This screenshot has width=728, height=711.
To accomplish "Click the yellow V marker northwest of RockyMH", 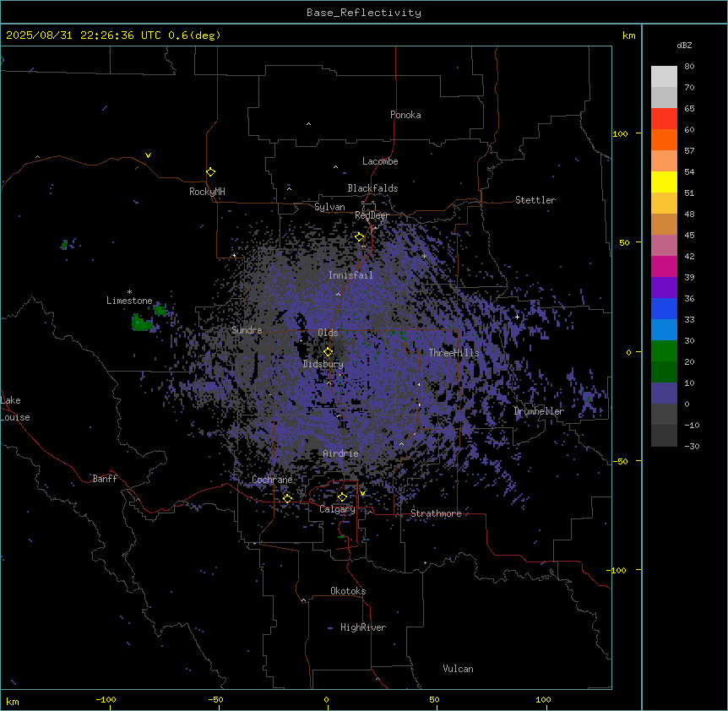I will (148, 155).
